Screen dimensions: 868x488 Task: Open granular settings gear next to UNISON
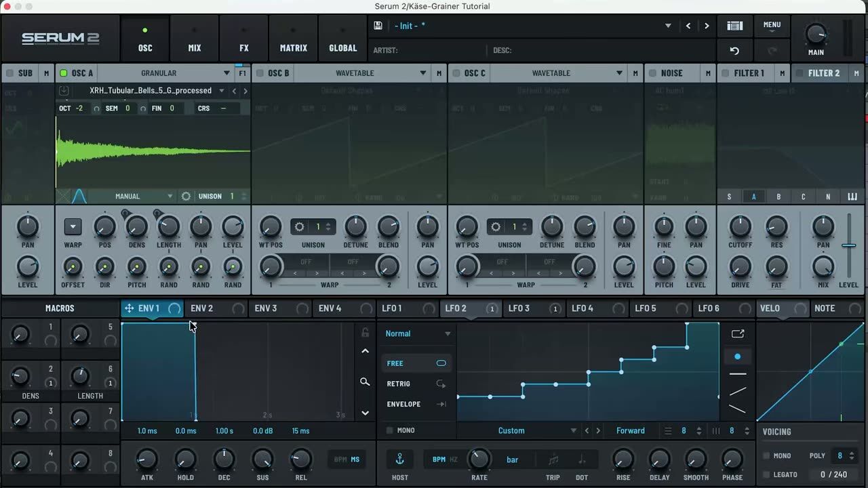click(x=186, y=196)
